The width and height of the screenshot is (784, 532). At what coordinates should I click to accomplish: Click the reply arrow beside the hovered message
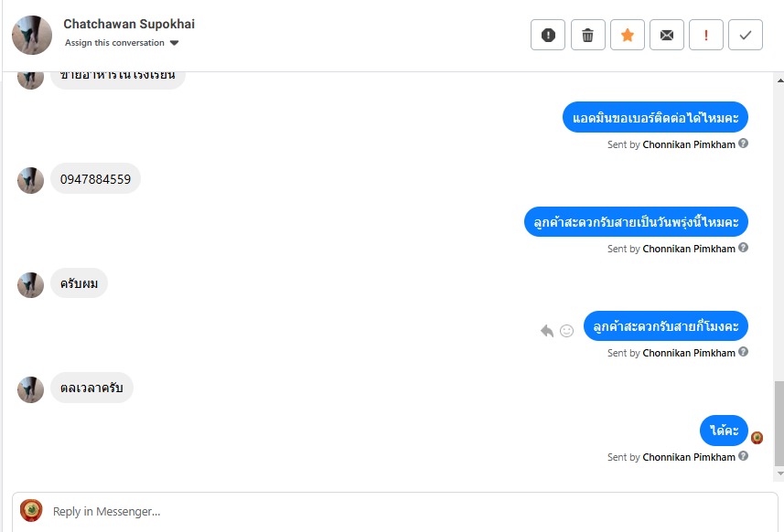(547, 330)
